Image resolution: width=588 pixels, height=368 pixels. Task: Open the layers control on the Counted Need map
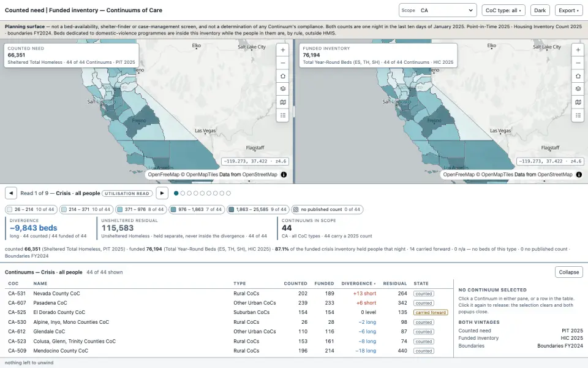pyautogui.click(x=283, y=89)
